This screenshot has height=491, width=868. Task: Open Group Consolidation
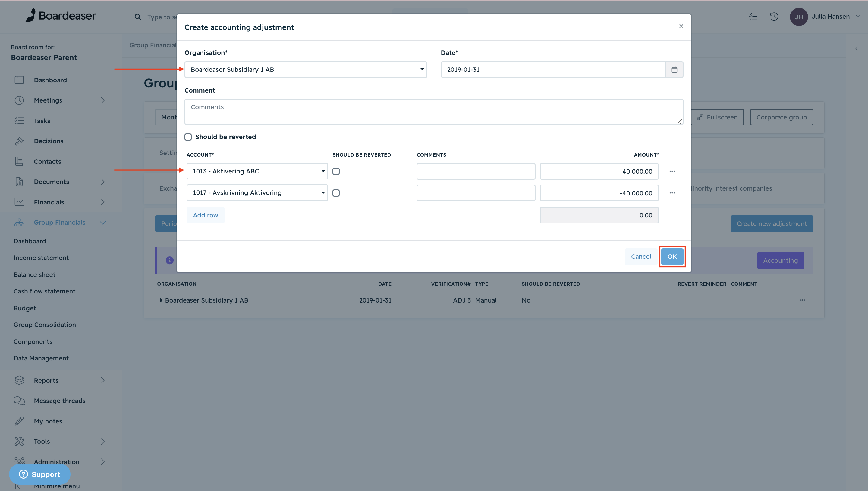45,325
